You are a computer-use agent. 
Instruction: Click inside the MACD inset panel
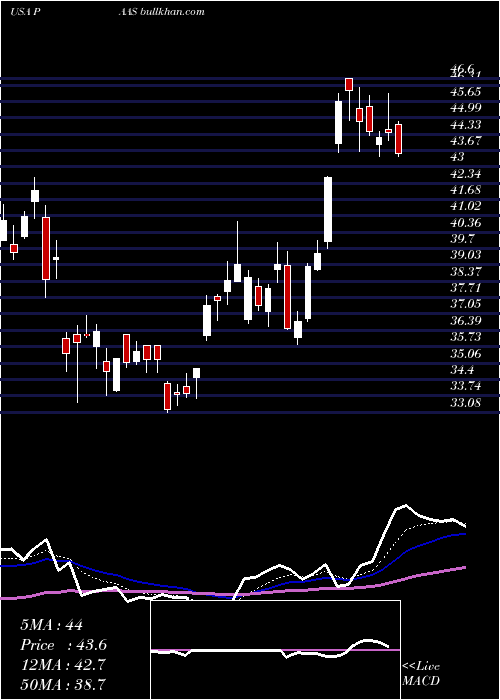tap(275, 650)
